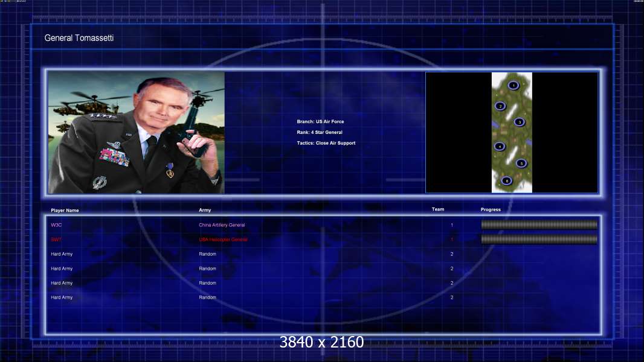Click the USA Helicopter General army entry
This screenshot has width=644, height=362.
(x=223, y=240)
